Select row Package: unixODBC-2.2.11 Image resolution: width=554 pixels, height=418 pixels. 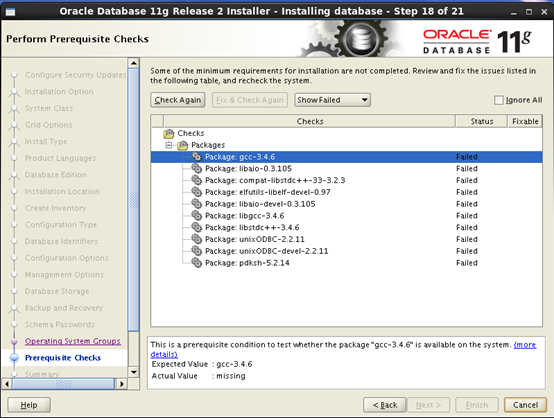[x=347, y=239]
